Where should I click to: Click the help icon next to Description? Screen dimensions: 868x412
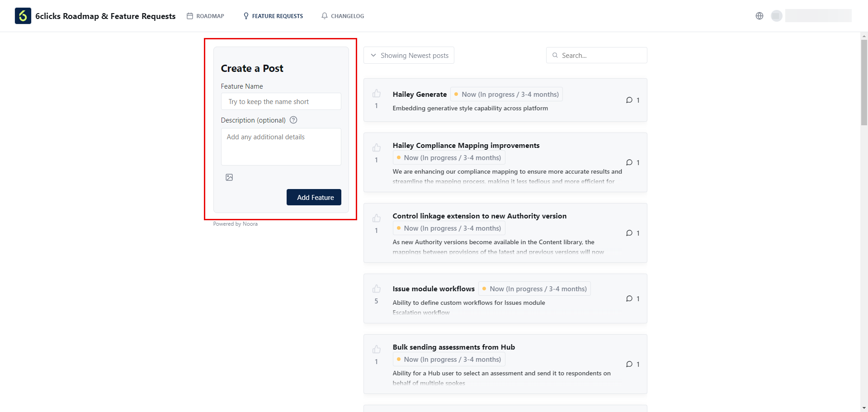point(293,120)
